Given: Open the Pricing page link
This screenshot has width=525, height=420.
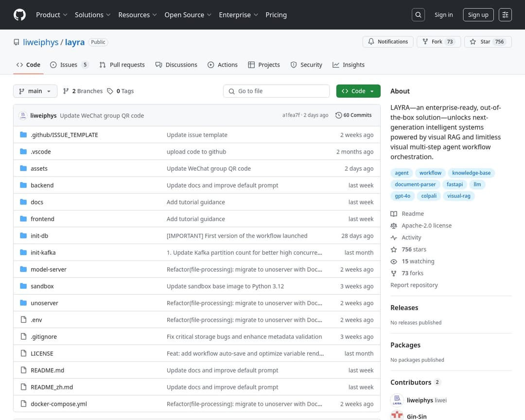Looking at the screenshot, I should click(276, 15).
